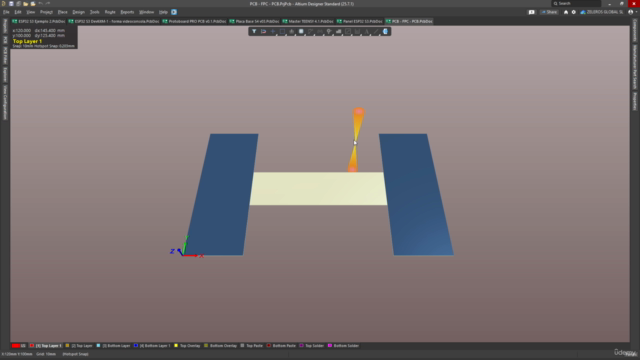Open the Tools menu
This screenshot has height=360, width=640.
[x=94, y=12]
